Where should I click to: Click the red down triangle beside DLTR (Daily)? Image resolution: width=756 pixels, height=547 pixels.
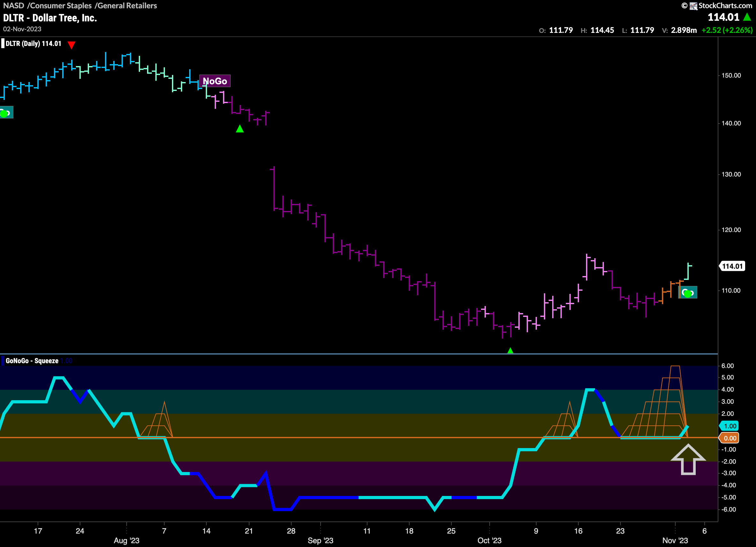[x=71, y=45]
